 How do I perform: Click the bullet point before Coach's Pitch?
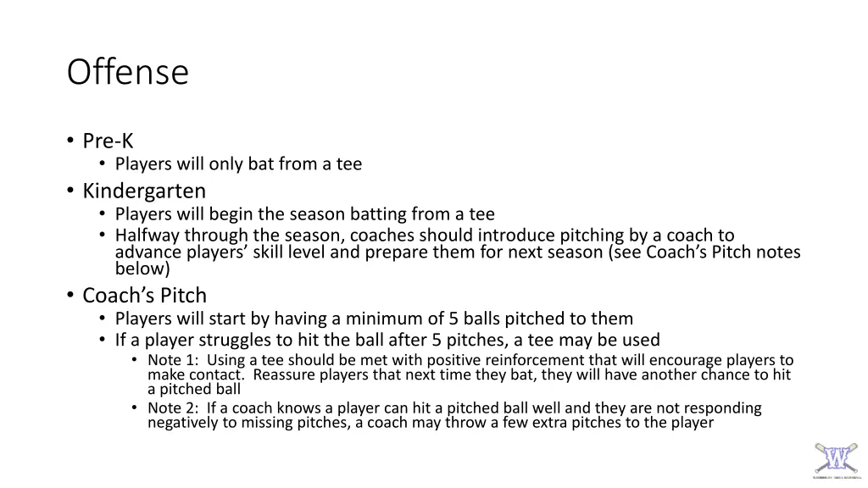pos(70,295)
